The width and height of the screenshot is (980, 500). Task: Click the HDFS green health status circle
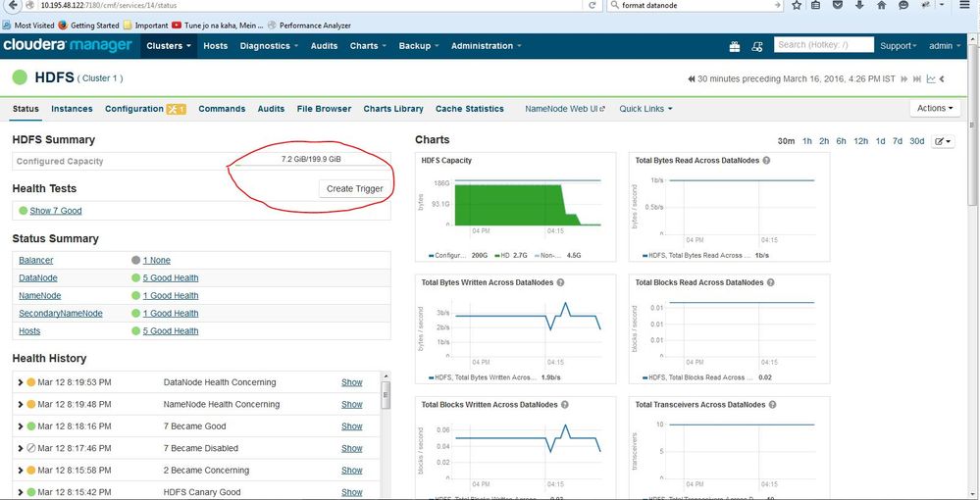(20, 78)
